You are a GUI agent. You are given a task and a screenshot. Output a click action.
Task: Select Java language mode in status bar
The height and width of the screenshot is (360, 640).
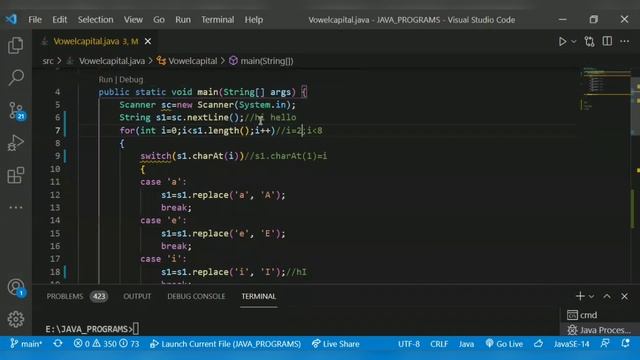[466, 344]
